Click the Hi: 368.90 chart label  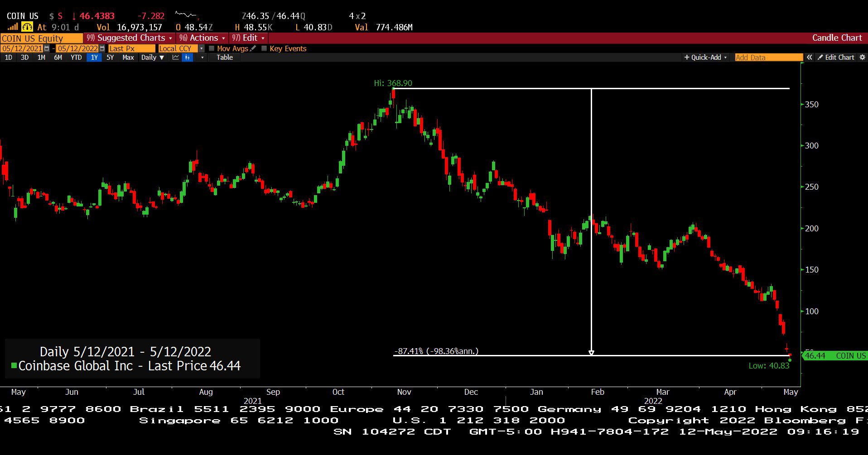pos(393,83)
